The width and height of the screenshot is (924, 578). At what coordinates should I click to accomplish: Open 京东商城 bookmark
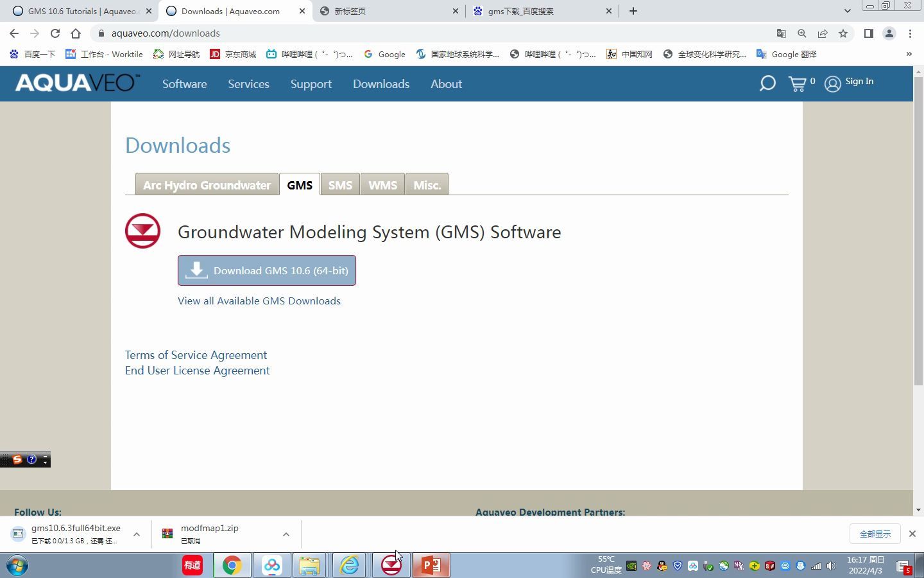[x=233, y=54]
